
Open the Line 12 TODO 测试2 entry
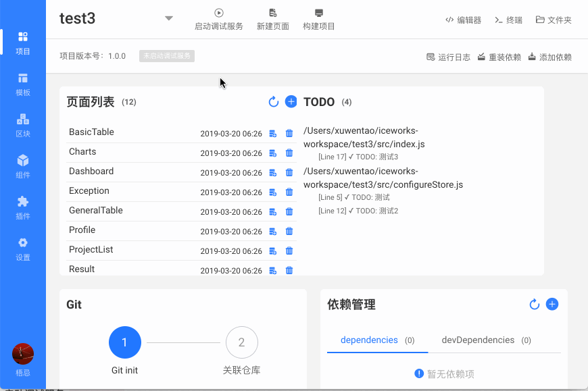pos(358,211)
